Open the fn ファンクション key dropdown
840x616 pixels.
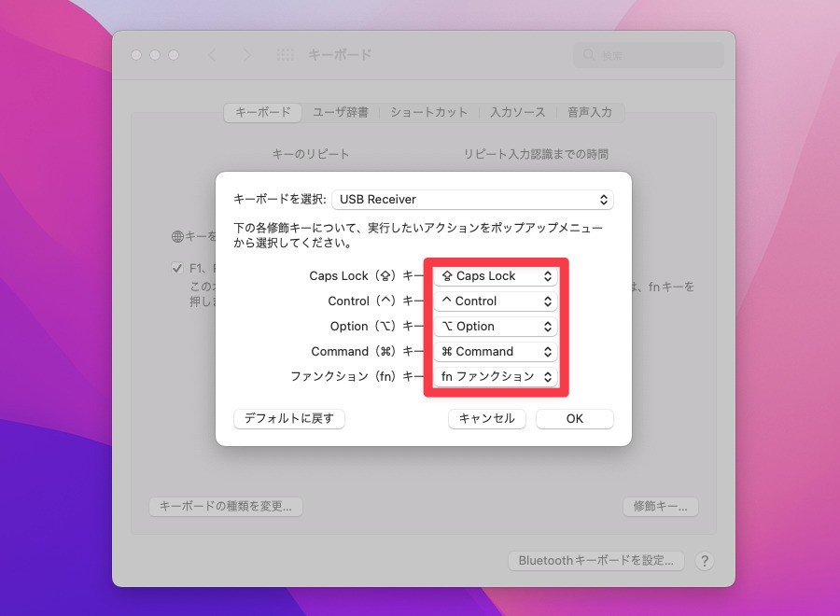(x=496, y=376)
